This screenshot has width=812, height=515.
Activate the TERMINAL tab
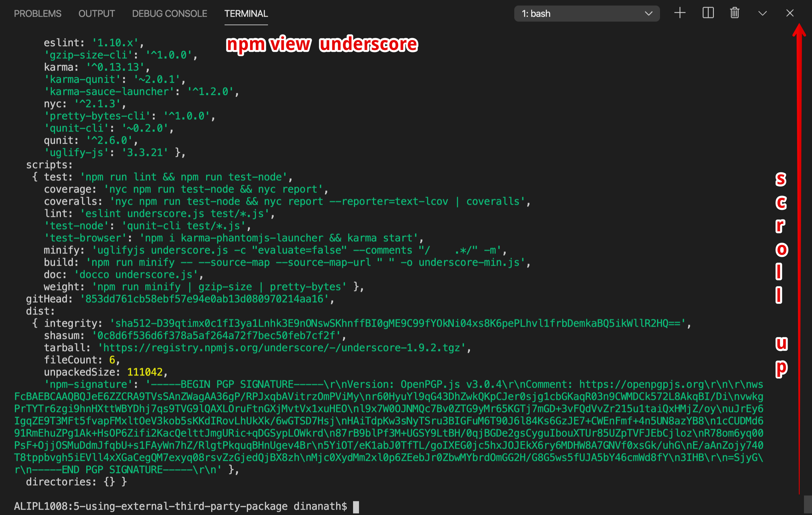click(246, 13)
